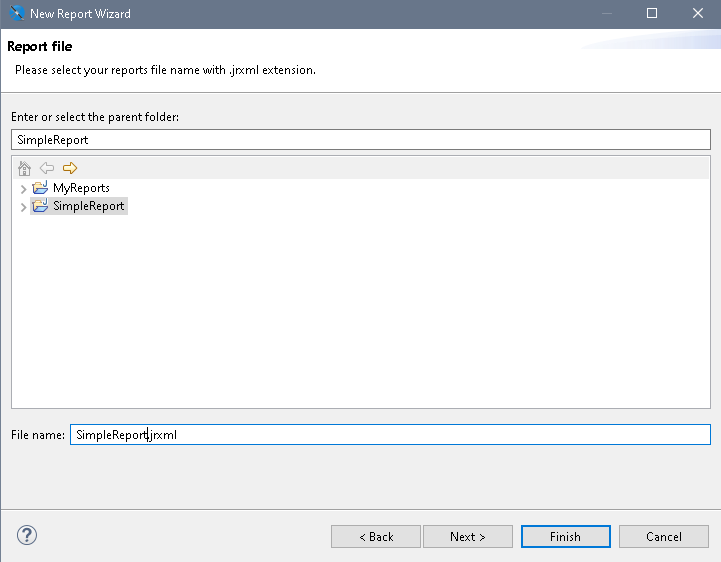Click the Back arrow in folder toolbar
Screen dimensions: 721x562
point(47,168)
